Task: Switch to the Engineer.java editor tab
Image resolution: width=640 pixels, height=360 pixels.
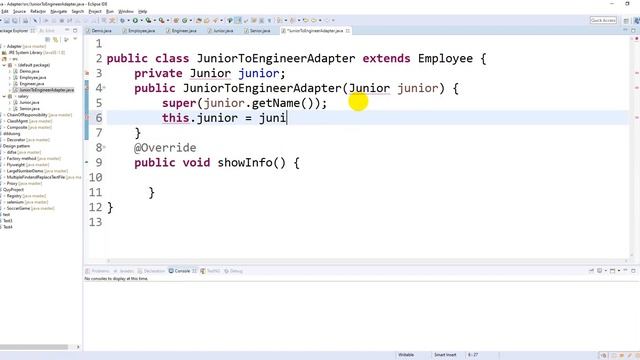Action: point(181,31)
